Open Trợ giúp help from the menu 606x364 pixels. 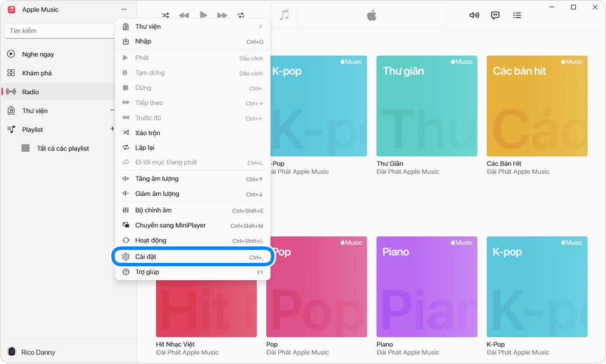193,272
